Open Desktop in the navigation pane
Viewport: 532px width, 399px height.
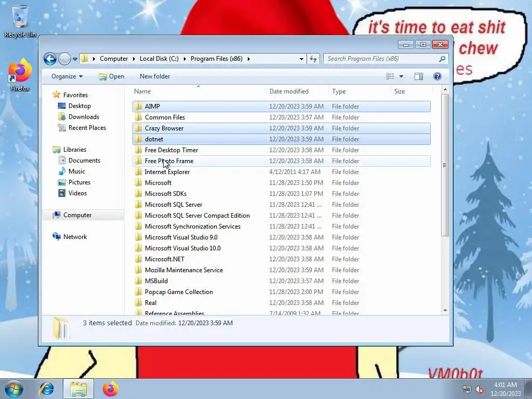tap(79, 106)
